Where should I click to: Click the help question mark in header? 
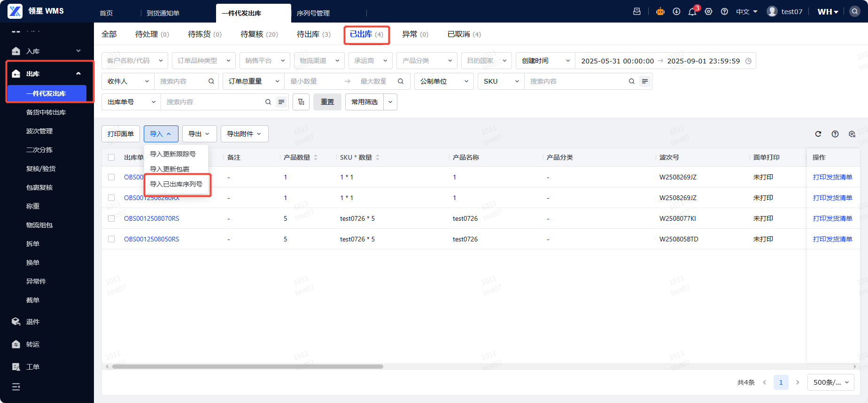(725, 12)
